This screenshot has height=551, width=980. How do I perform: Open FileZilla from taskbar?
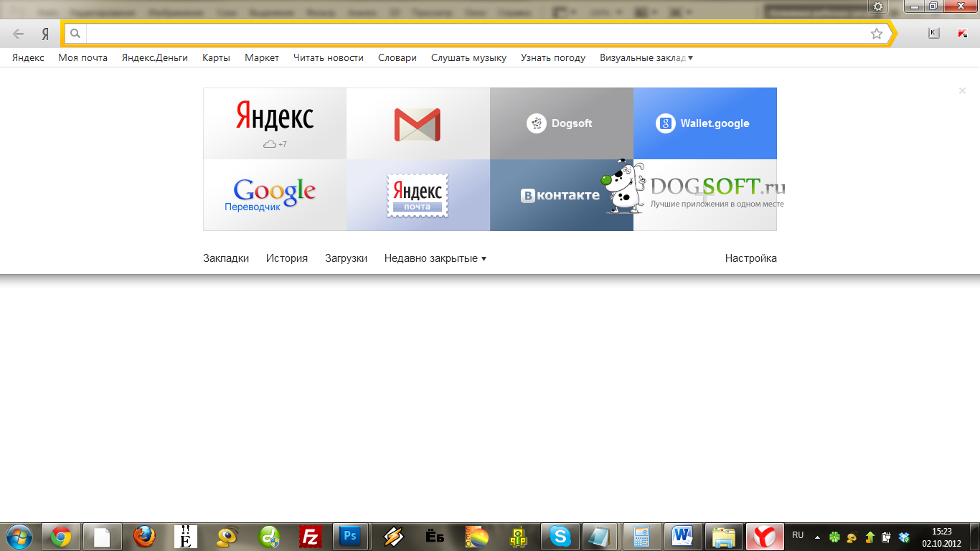coord(311,537)
